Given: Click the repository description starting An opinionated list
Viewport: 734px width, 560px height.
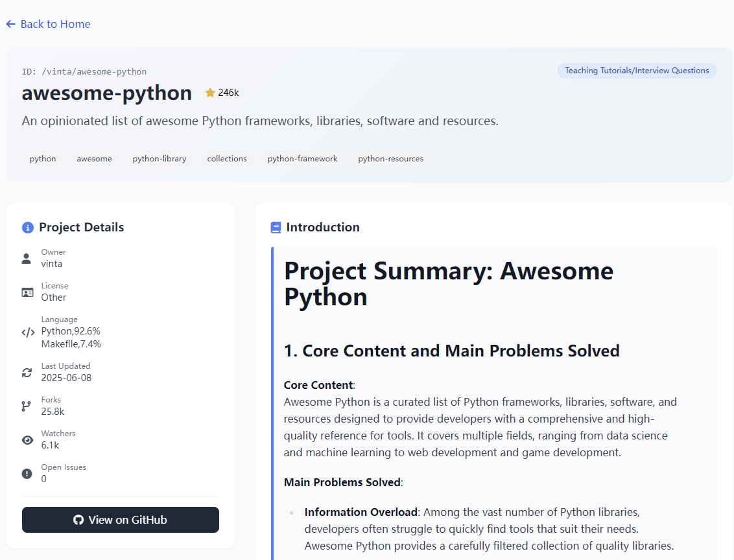Looking at the screenshot, I should [260, 121].
